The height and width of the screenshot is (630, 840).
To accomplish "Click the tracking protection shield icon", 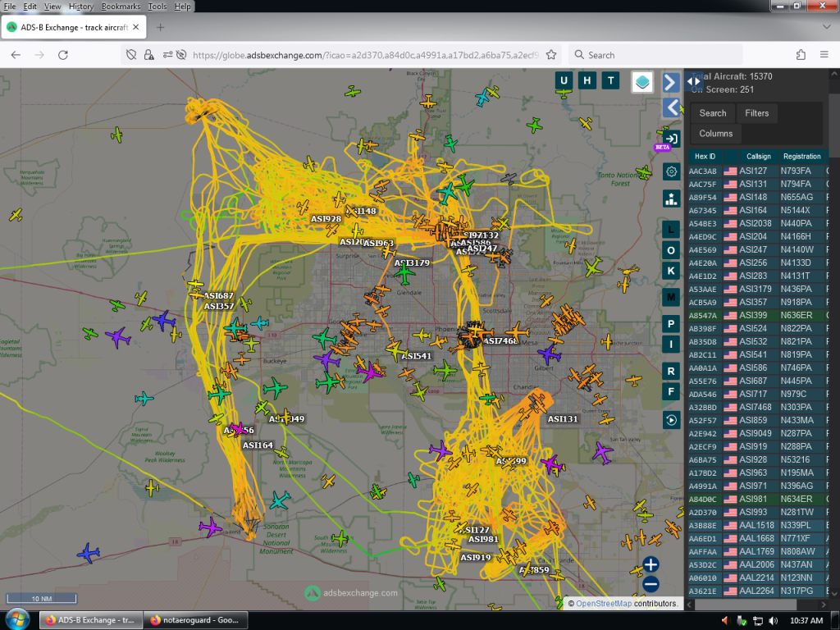I will point(131,55).
